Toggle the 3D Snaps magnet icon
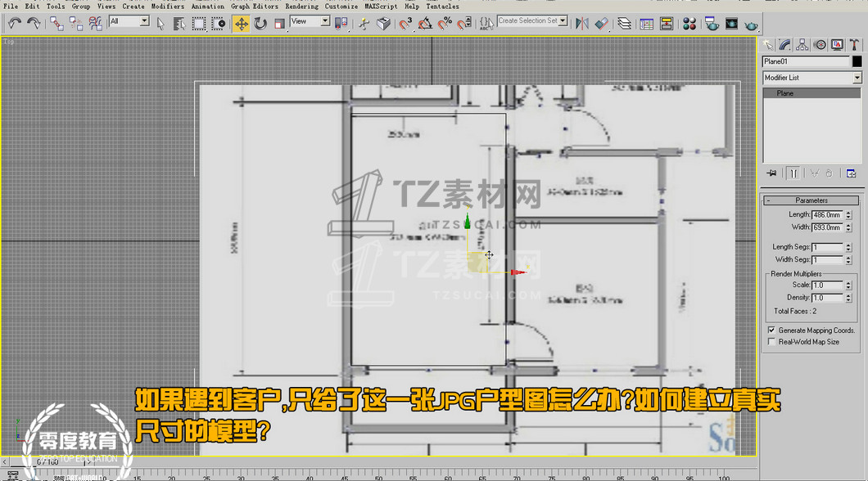The image size is (868, 481). tap(406, 23)
